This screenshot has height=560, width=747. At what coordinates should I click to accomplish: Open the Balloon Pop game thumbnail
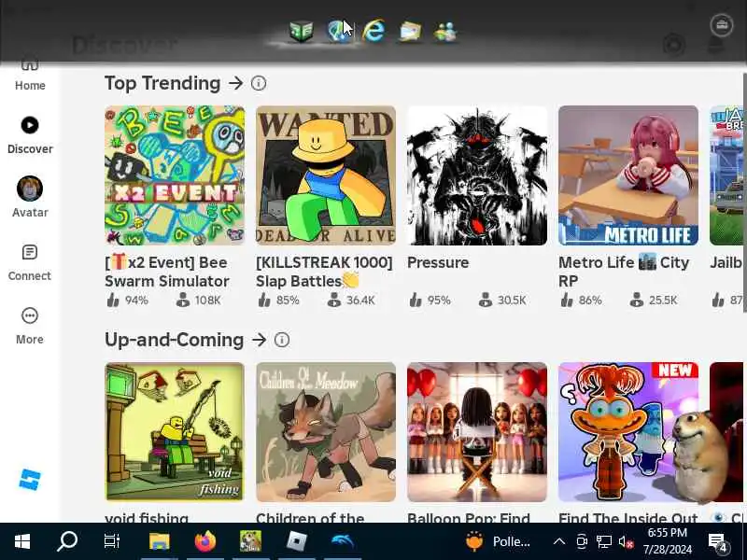(x=477, y=432)
